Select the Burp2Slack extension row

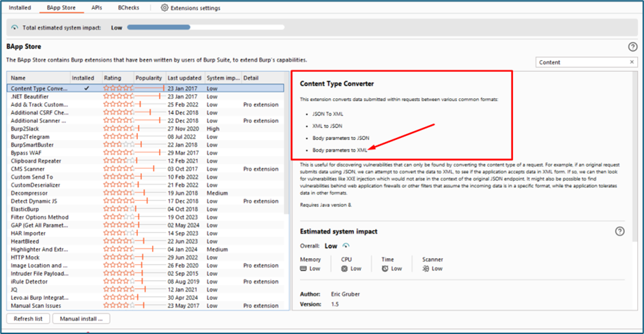click(145, 128)
